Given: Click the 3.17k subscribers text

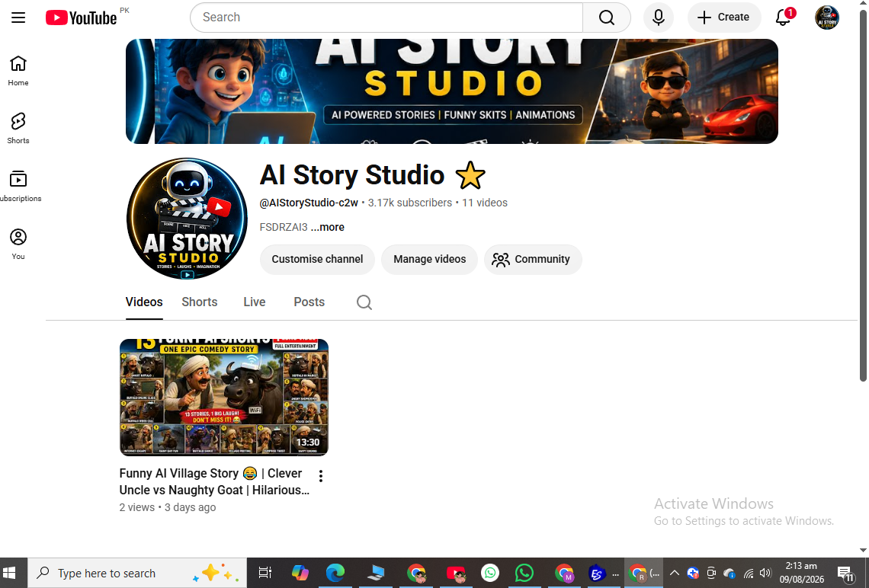Looking at the screenshot, I should point(409,203).
